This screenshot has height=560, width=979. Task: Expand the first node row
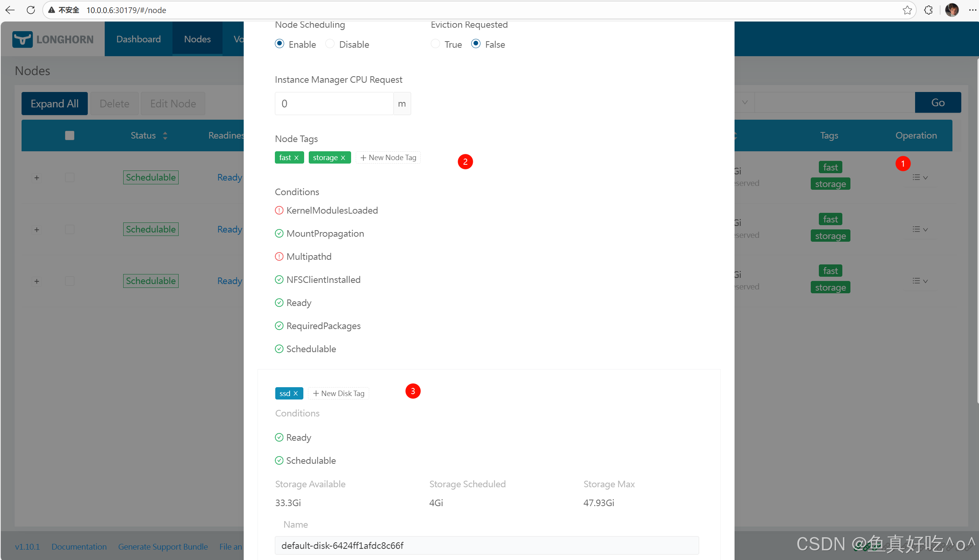[x=37, y=178]
